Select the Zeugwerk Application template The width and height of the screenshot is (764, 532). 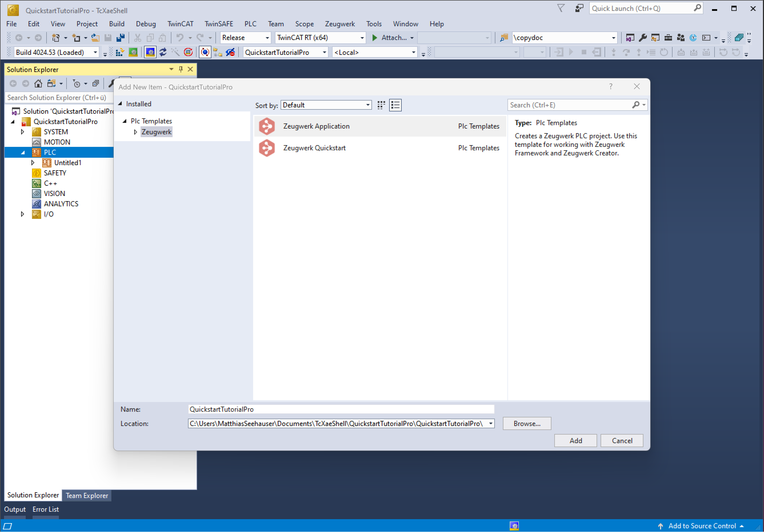coord(380,126)
